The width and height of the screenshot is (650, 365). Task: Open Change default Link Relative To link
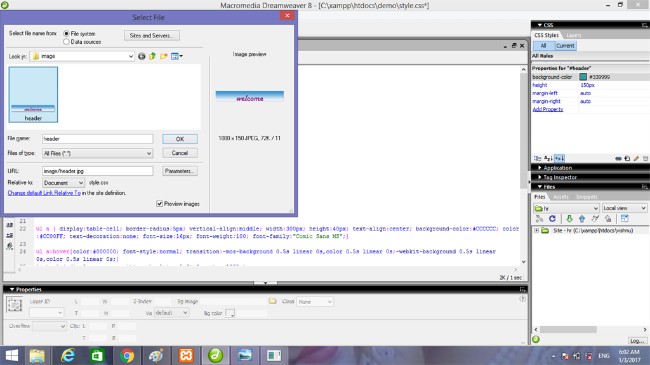pyautogui.click(x=44, y=193)
